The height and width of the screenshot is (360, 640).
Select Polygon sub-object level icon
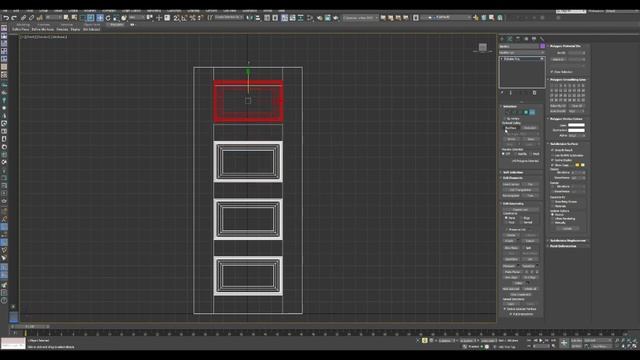pyautogui.click(x=526, y=112)
